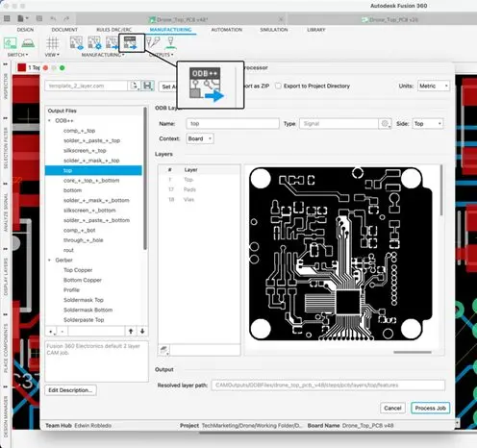Viewport: 477px width, 448px height.
Task: Switch to the AUTOMATION tab
Action: [x=227, y=30]
